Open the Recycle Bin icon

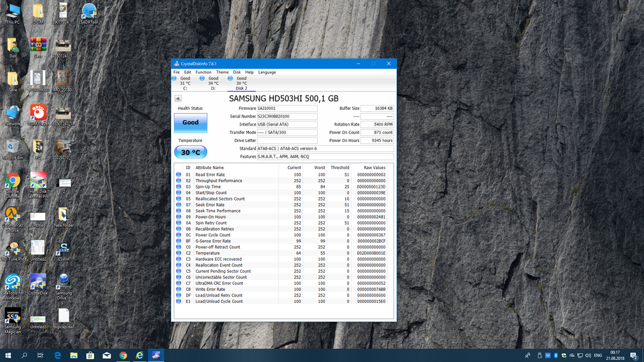[x=13, y=149]
